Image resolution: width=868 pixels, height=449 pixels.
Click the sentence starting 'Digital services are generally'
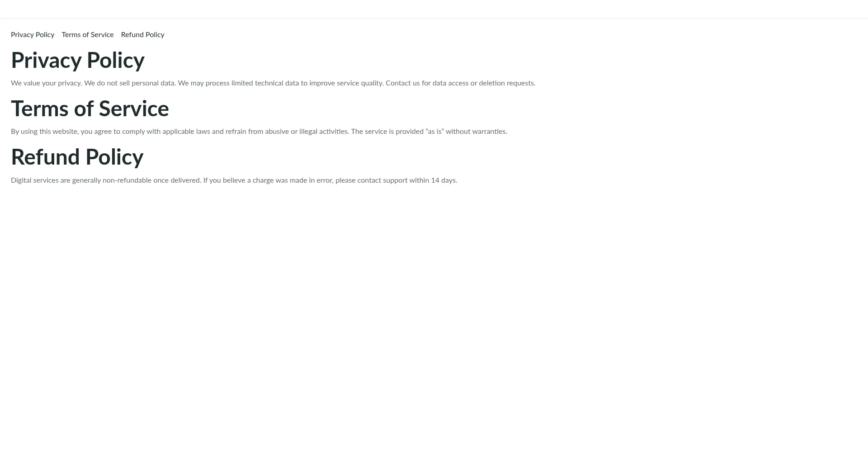106,180
